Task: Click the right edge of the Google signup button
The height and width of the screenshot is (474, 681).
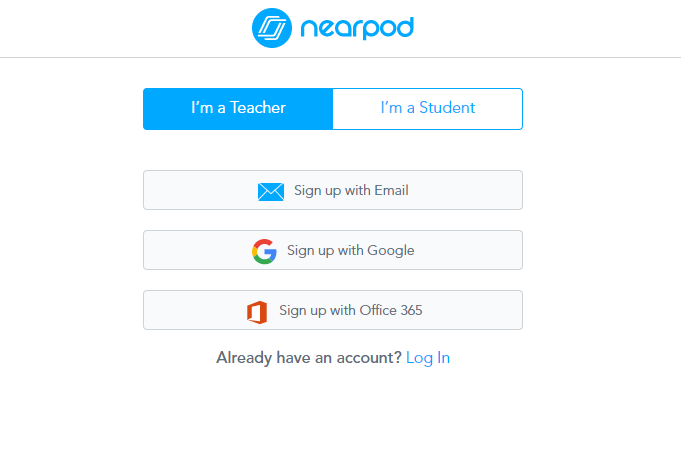Action: point(516,250)
